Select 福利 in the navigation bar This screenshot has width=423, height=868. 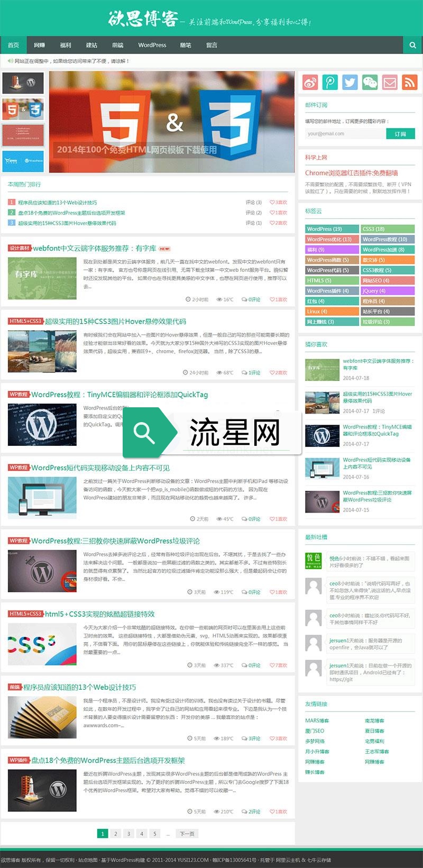[x=66, y=45]
